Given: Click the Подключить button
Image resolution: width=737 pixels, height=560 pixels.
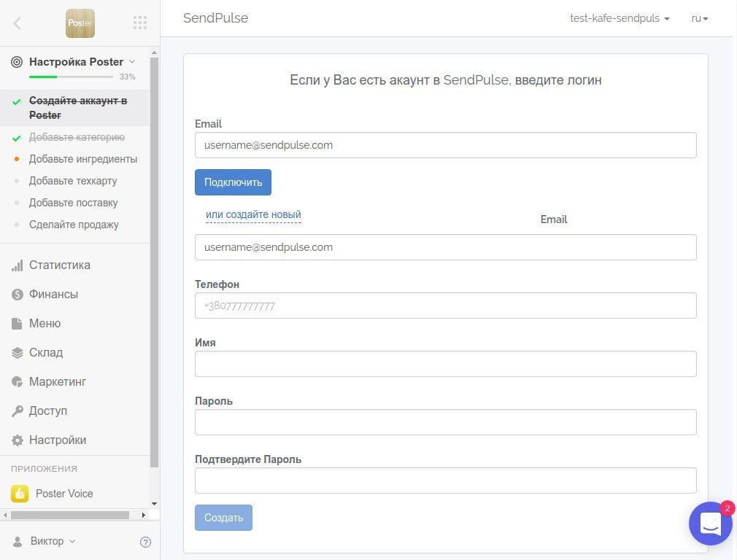Looking at the screenshot, I should click(233, 182).
